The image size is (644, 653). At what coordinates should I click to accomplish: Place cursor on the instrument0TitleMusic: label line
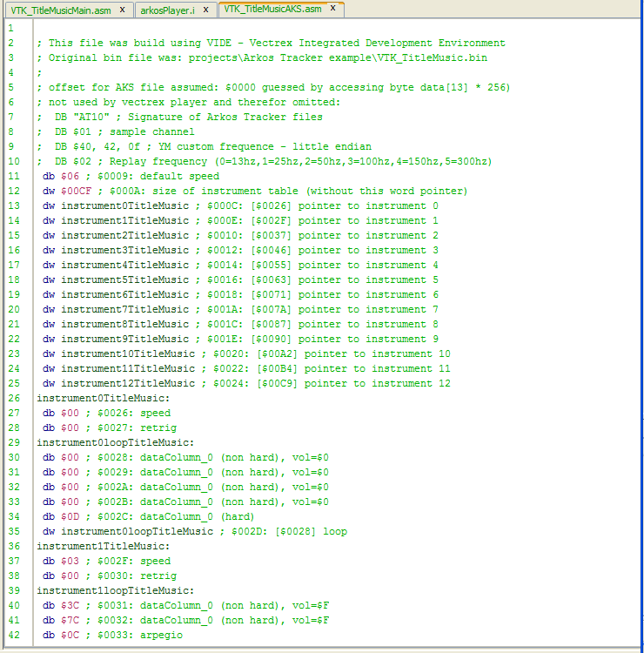[103, 398]
